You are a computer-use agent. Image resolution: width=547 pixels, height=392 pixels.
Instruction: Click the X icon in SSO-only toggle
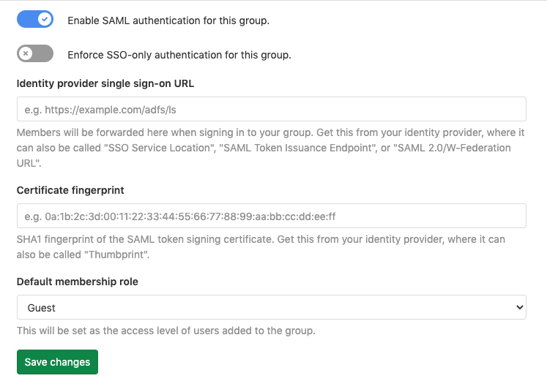26,53
